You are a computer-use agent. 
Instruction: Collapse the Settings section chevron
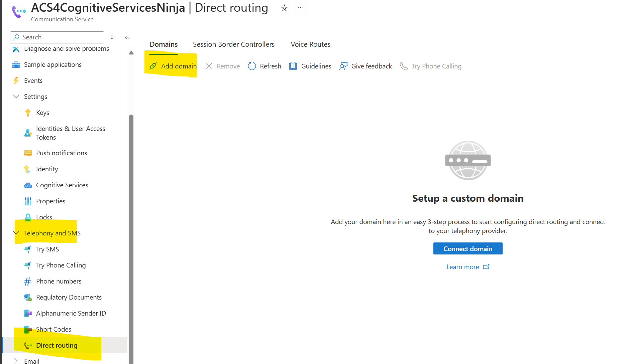[x=16, y=97]
